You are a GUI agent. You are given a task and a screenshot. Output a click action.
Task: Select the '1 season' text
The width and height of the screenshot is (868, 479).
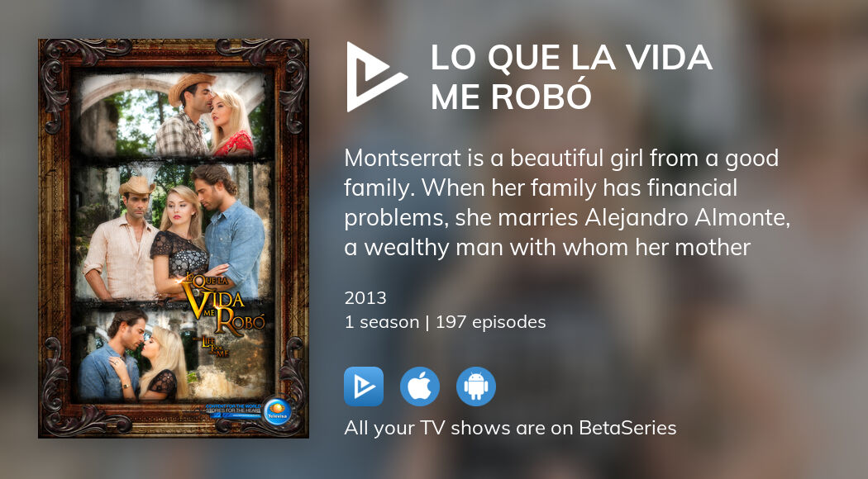tap(382, 322)
